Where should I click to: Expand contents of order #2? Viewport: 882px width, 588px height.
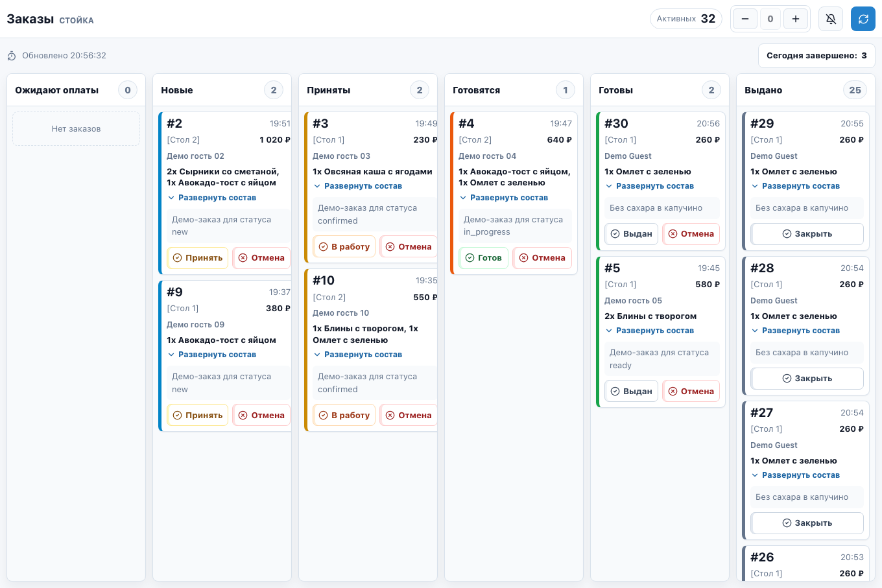coord(212,198)
